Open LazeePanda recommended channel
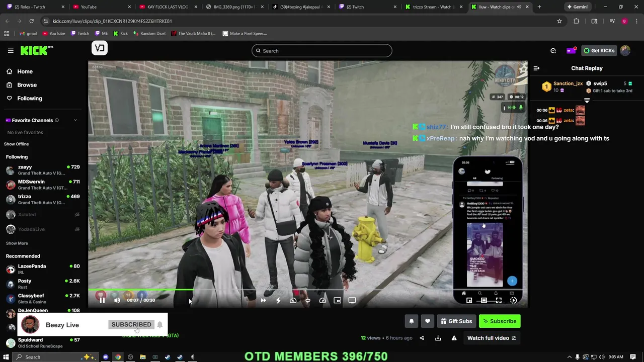This screenshot has width=644, height=362. 43,269
